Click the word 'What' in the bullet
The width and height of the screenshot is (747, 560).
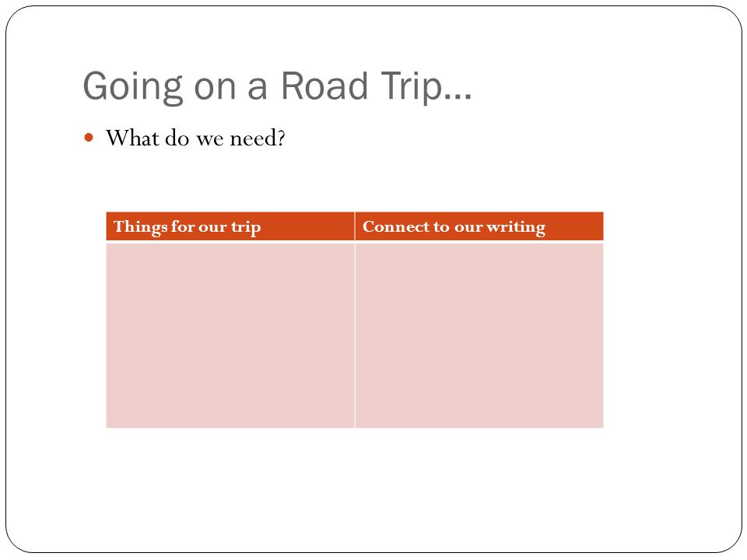pyautogui.click(x=132, y=138)
